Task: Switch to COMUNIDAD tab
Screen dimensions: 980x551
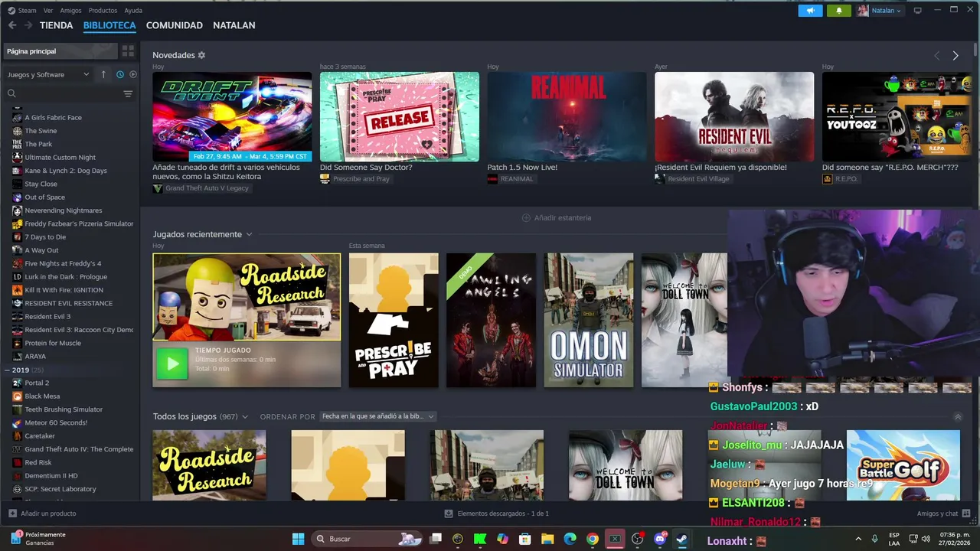Action: pos(175,25)
